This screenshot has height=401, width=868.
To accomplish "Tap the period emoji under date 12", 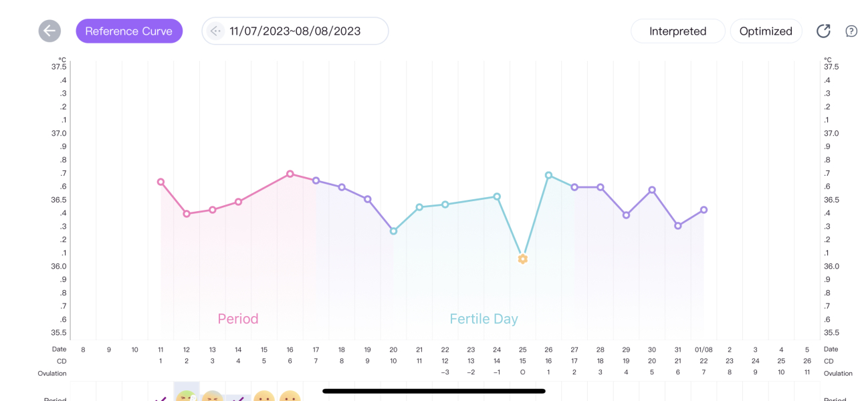I will [187, 397].
